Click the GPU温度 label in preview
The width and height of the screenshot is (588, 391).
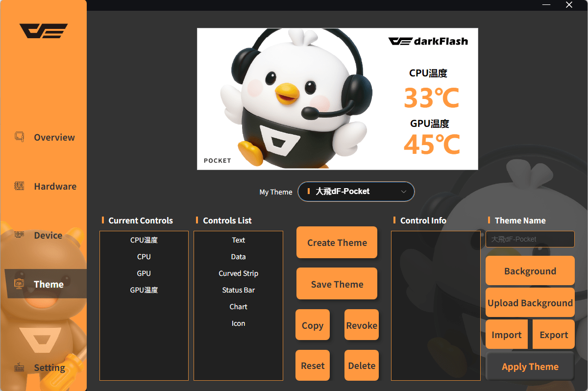pos(430,124)
